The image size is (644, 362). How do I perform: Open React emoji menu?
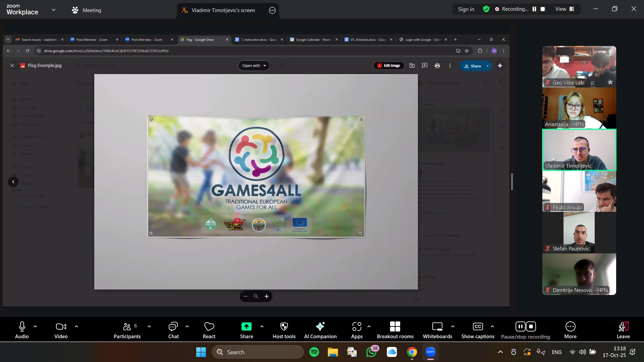click(x=209, y=330)
